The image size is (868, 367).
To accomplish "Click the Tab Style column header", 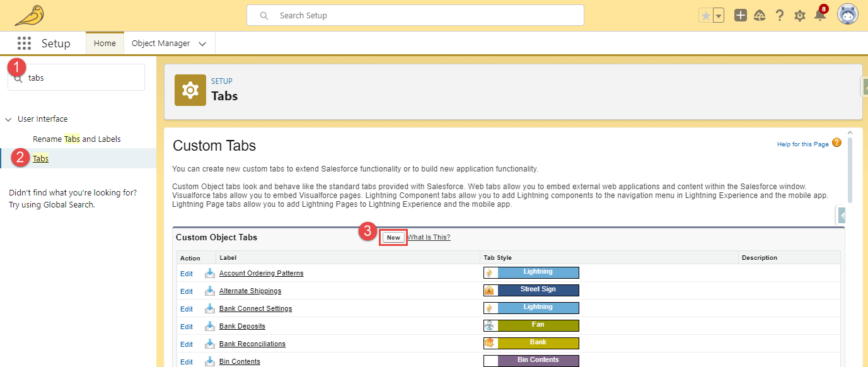I will point(497,258).
